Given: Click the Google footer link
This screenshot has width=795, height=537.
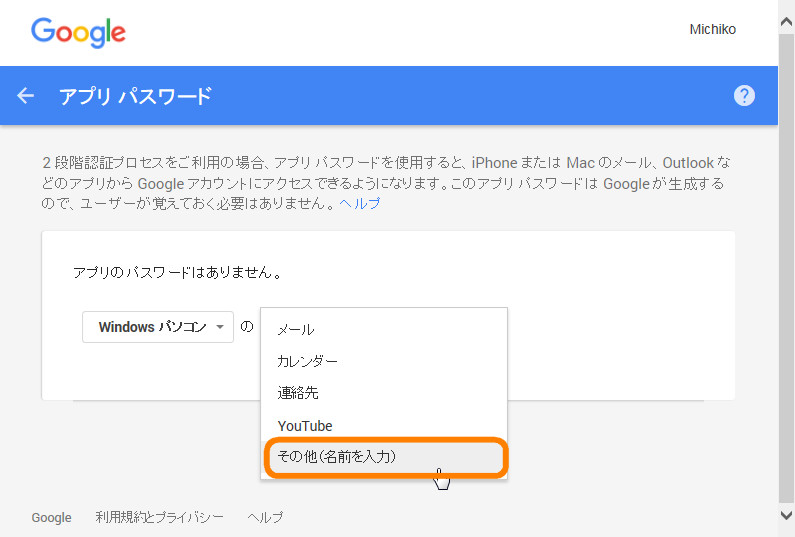Looking at the screenshot, I should click(51, 518).
